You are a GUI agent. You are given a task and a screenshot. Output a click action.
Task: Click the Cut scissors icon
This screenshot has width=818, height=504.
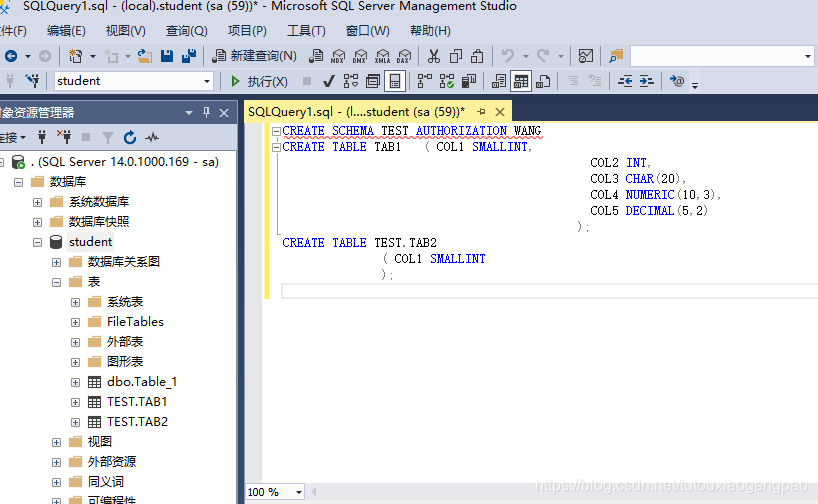coord(434,56)
